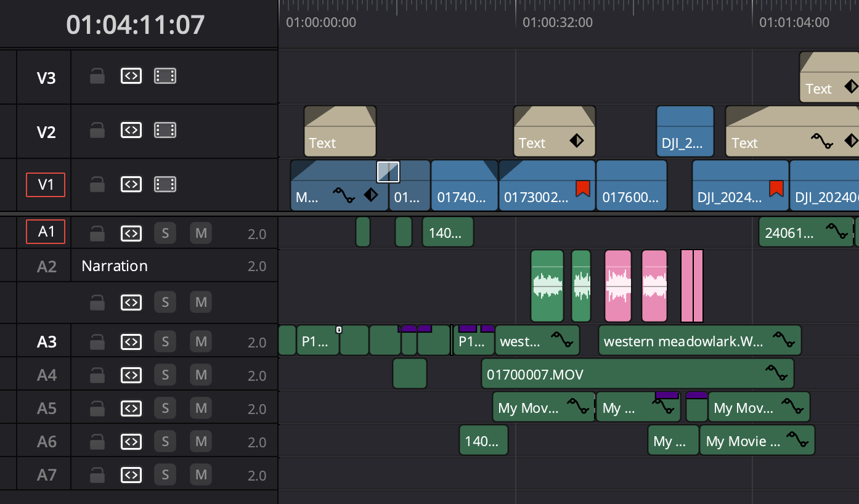Toggle auto track selector on A4
The width and height of the screenshot is (859, 504).
tap(131, 375)
